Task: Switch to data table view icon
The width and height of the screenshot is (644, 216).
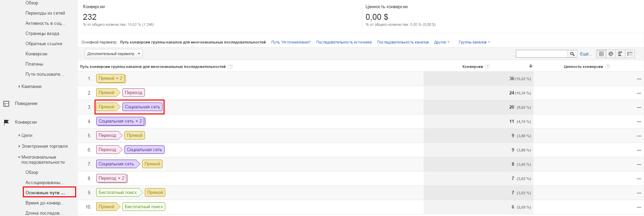Action: coord(601,54)
